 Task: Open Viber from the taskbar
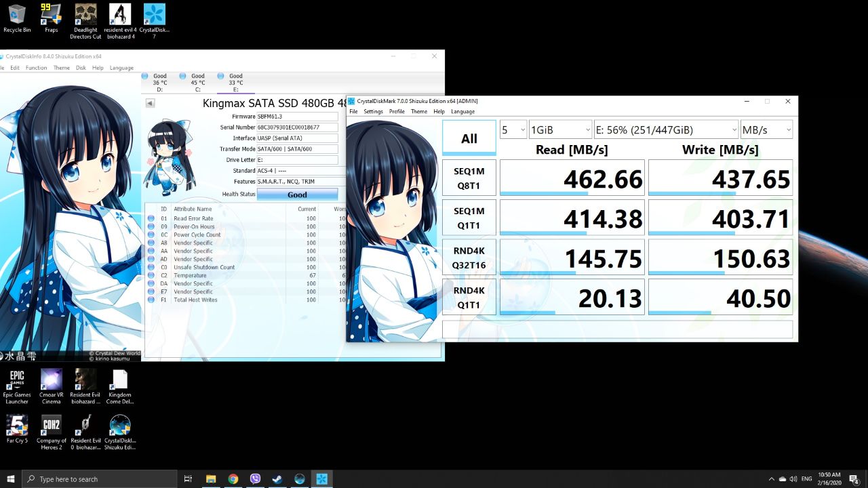(x=255, y=479)
